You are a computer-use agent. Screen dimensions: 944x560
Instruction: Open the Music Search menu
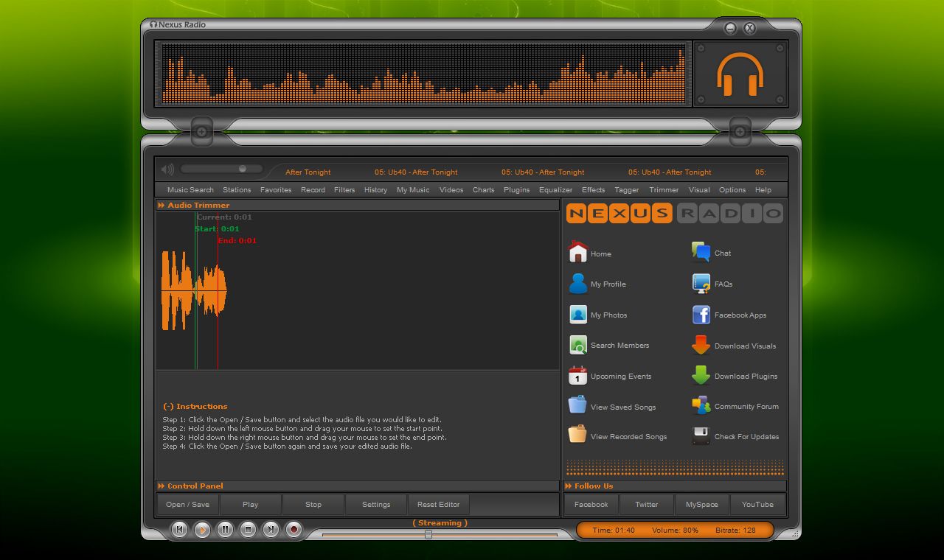(x=190, y=190)
